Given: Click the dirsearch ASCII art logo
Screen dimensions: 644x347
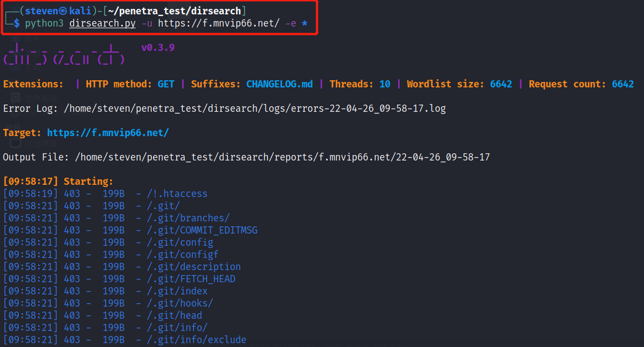Looking at the screenshot, I should point(64,54).
